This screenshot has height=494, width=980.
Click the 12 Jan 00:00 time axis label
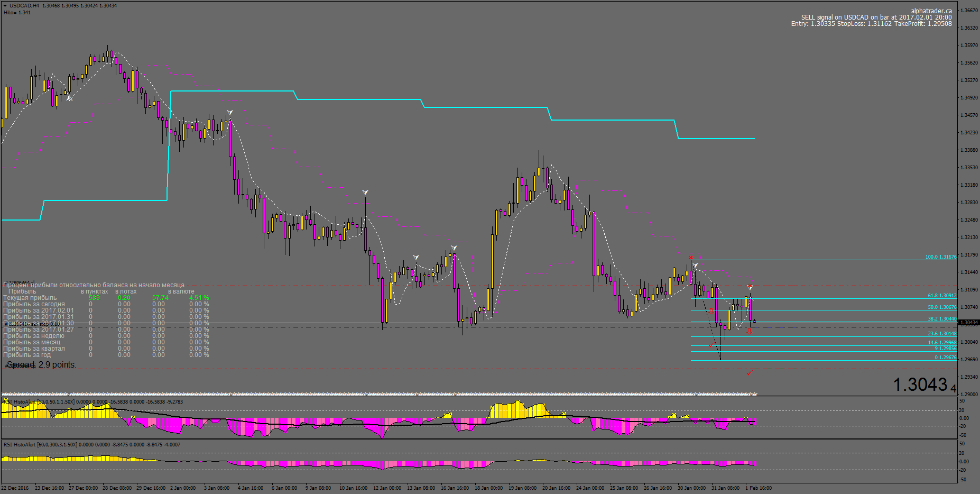click(387, 488)
